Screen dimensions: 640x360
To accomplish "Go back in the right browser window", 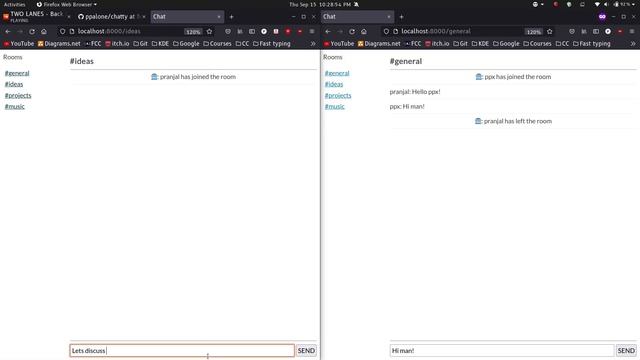I will click(328, 31).
